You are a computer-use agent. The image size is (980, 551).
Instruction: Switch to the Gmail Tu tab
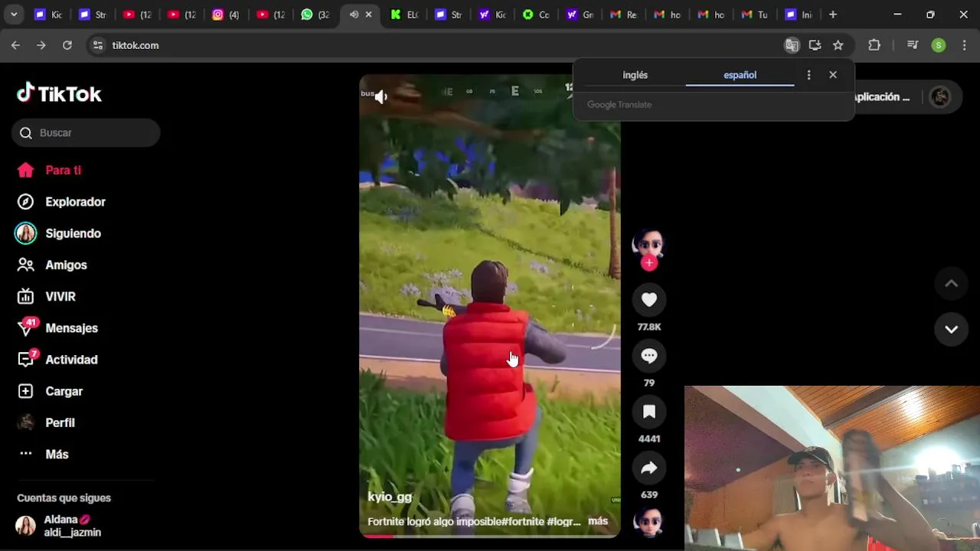click(754, 15)
